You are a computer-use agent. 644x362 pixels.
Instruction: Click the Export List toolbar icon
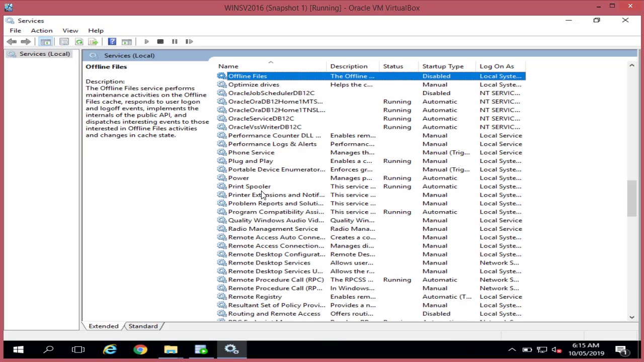tap(93, 42)
